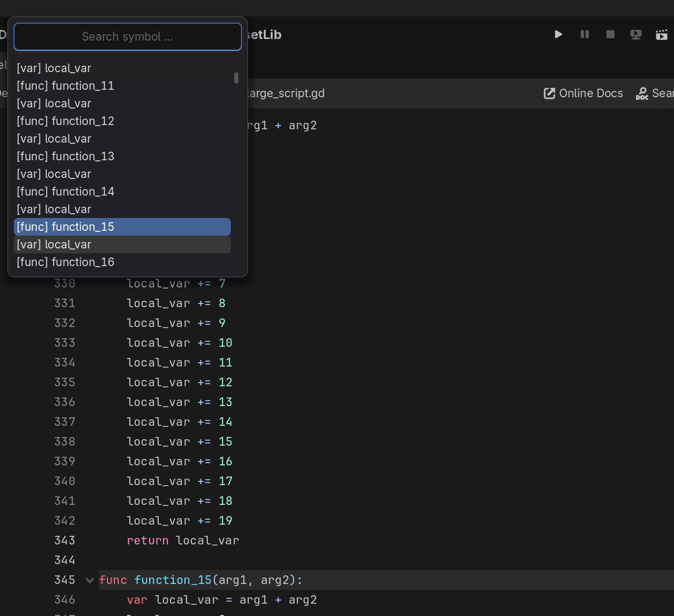Pick the [var] local_var under function_14
The image size is (674, 616).
(x=54, y=209)
